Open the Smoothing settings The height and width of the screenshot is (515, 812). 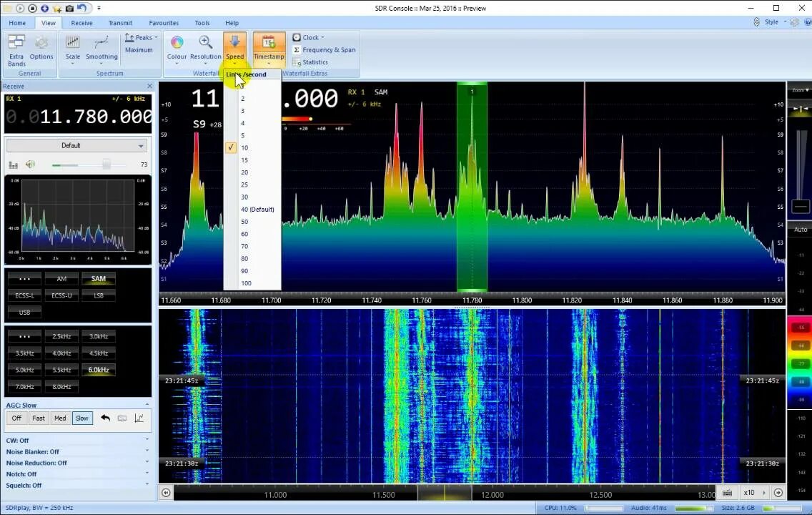(x=101, y=49)
